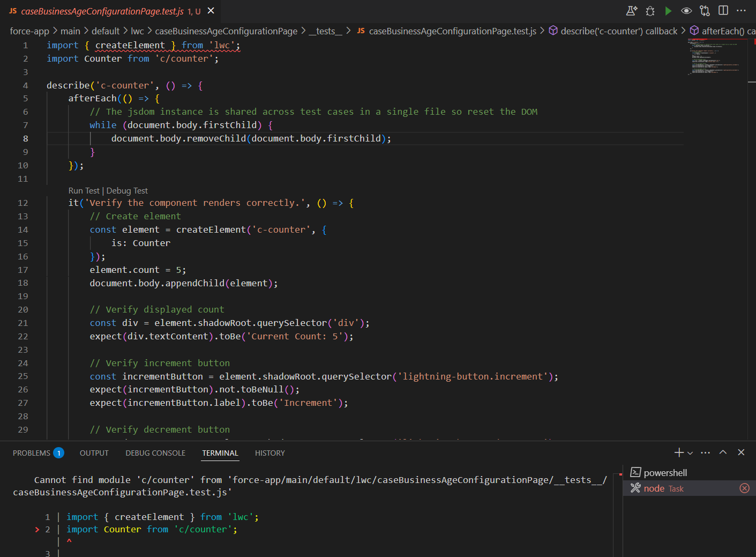756x557 pixels.
Task: Click the cube symbol icon before describe breadcrumb
Action: (x=553, y=31)
